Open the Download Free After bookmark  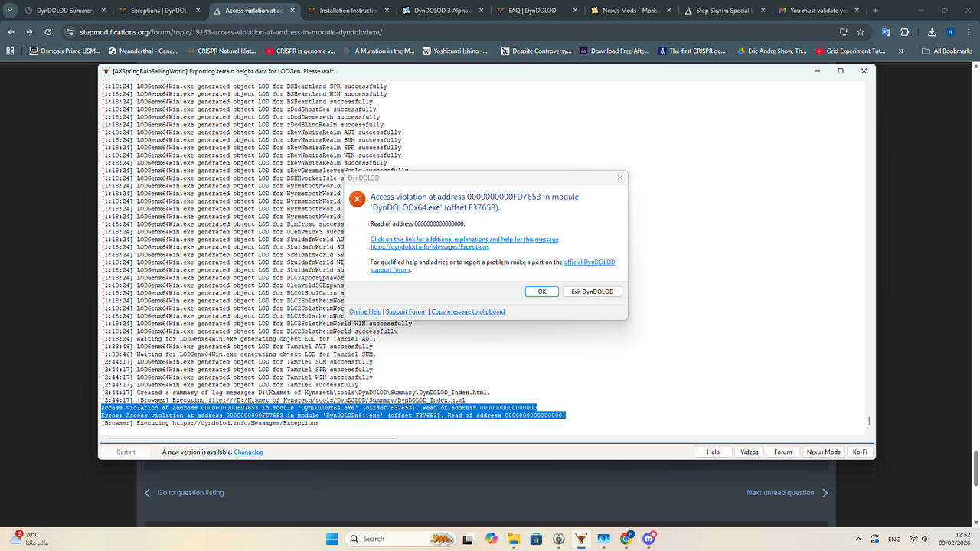coord(615,51)
